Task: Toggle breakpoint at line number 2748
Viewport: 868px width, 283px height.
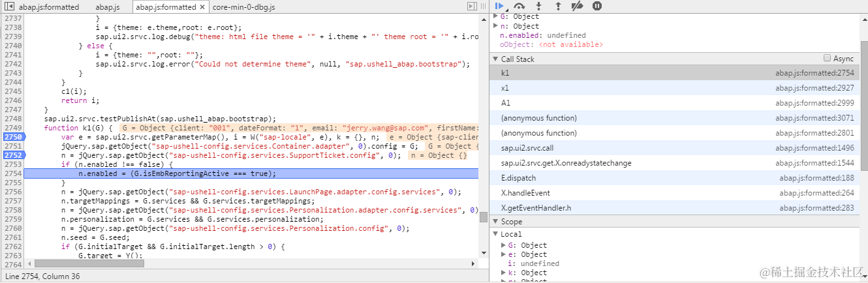Action: click(x=13, y=119)
